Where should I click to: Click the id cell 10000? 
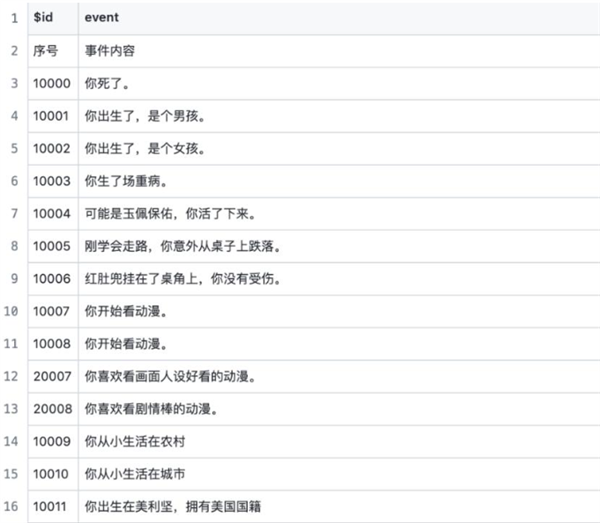pyautogui.click(x=50, y=83)
